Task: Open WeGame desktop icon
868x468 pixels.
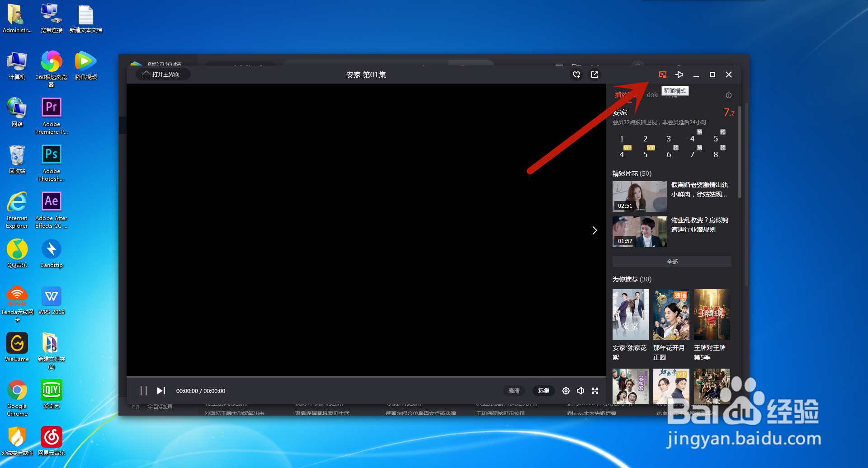Action: (17, 347)
